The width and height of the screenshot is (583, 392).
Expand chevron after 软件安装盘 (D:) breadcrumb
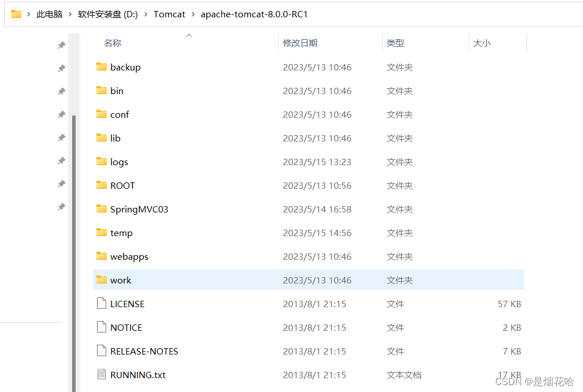pos(145,14)
